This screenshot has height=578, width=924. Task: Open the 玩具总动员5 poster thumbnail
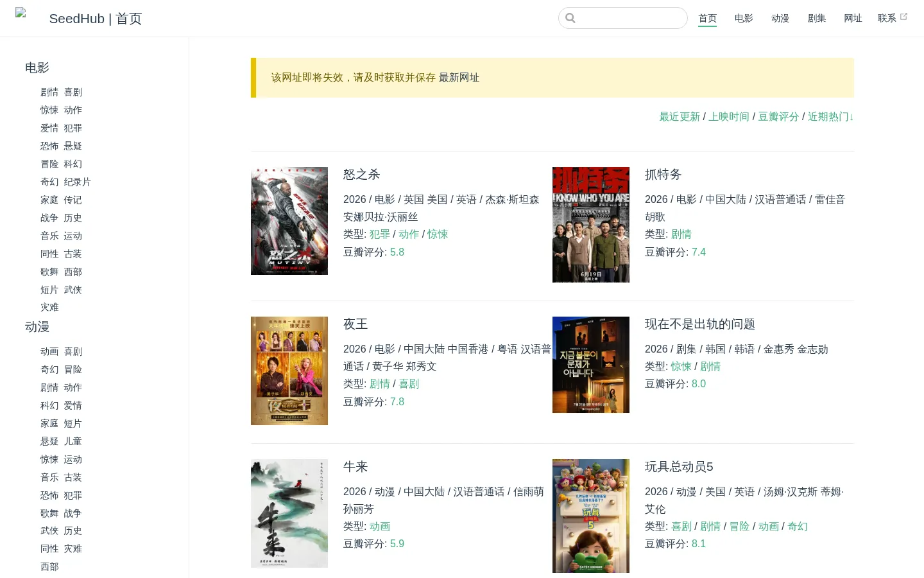pyautogui.click(x=591, y=516)
